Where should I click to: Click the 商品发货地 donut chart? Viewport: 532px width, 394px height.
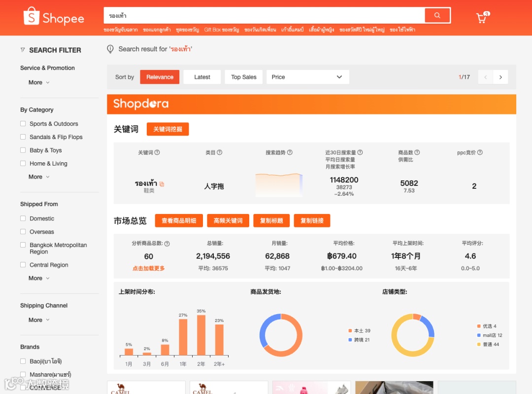(x=281, y=335)
